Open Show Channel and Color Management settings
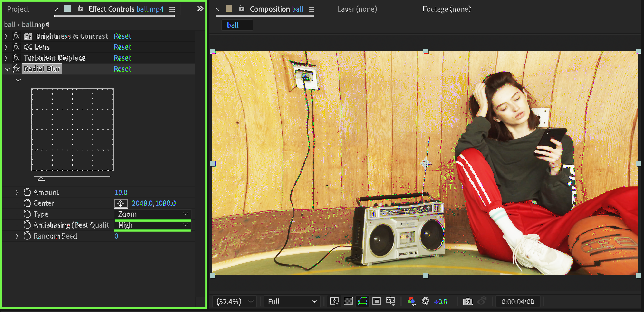The image size is (644, 312). (x=411, y=301)
